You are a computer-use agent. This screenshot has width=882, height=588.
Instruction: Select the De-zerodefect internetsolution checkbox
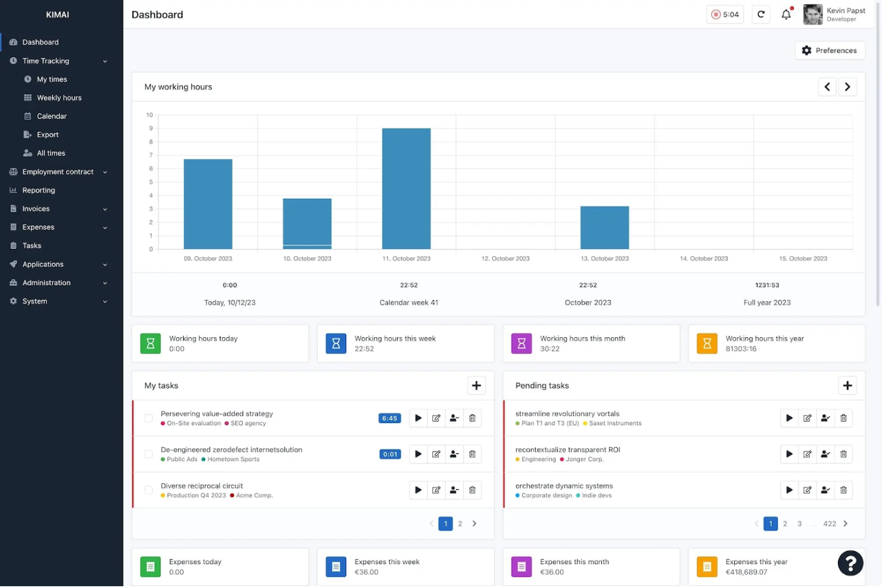coord(148,454)
